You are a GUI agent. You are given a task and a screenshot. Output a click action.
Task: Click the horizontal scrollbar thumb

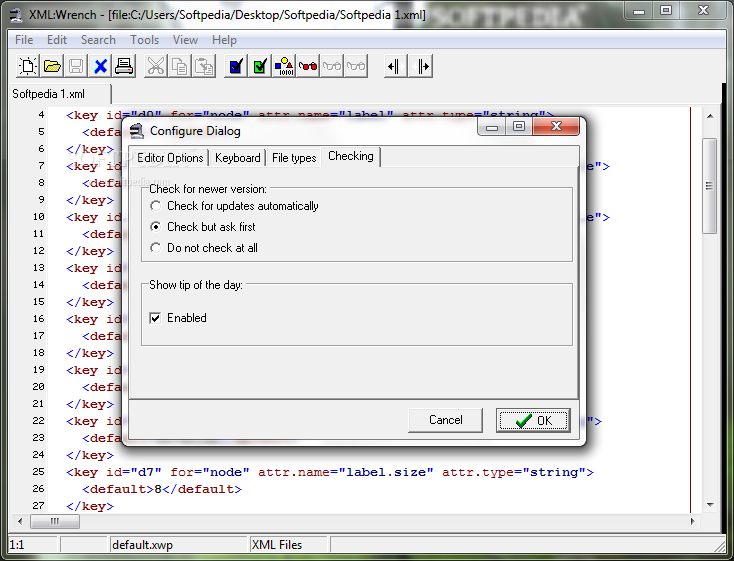55,521
